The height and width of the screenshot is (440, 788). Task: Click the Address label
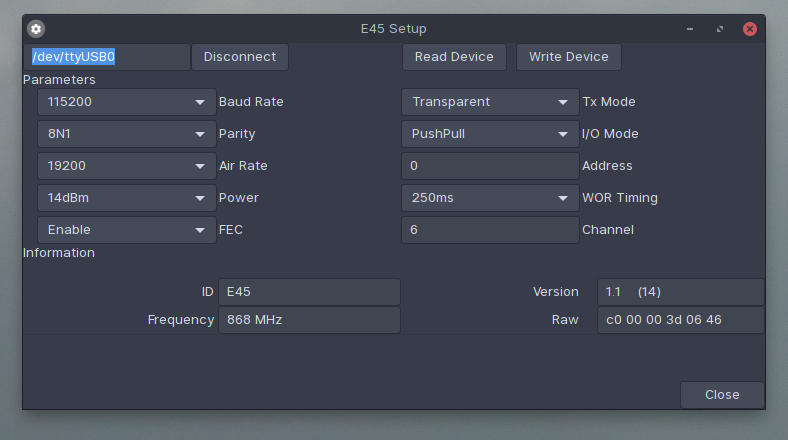click(x=607, y=166)
